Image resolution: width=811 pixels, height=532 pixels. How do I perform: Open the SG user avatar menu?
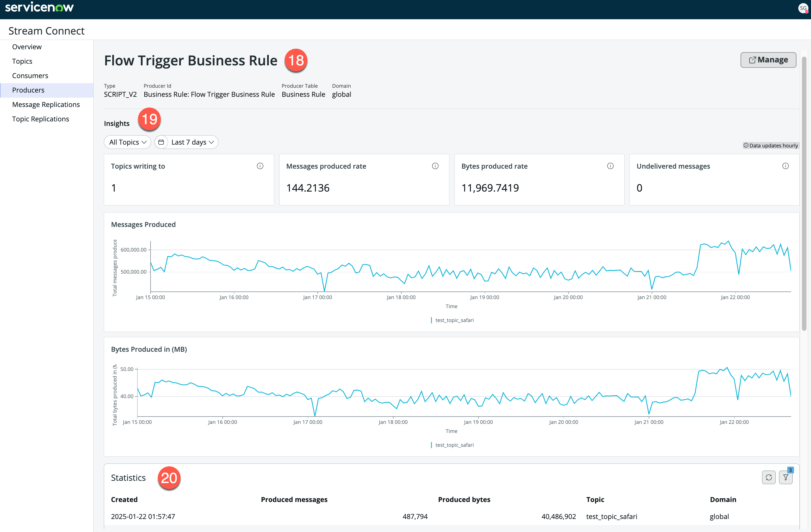pos(803,8)
